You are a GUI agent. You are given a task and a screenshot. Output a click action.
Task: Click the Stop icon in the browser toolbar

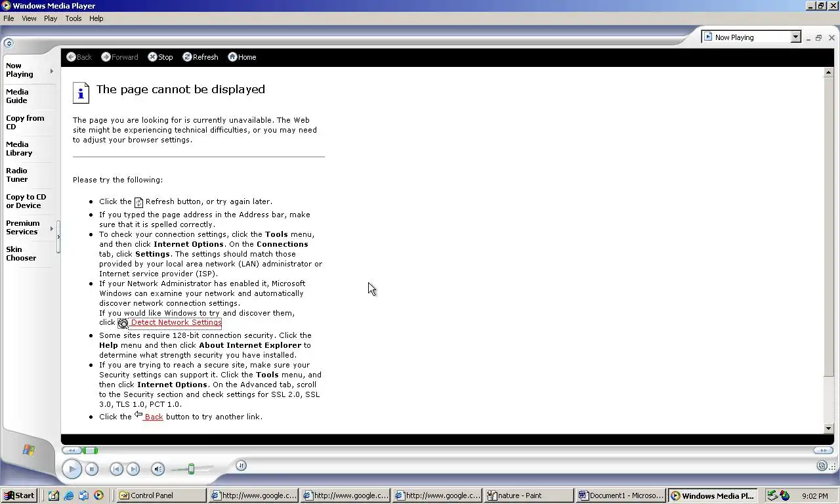pos(152,57)
